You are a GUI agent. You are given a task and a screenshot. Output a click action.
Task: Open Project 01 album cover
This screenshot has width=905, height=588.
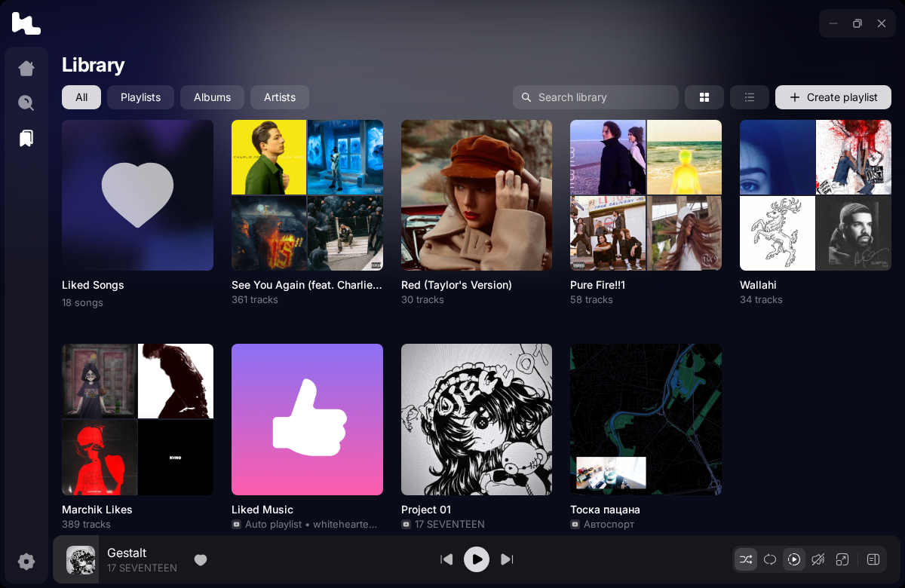pyautogui.click(x=477, y=419)
